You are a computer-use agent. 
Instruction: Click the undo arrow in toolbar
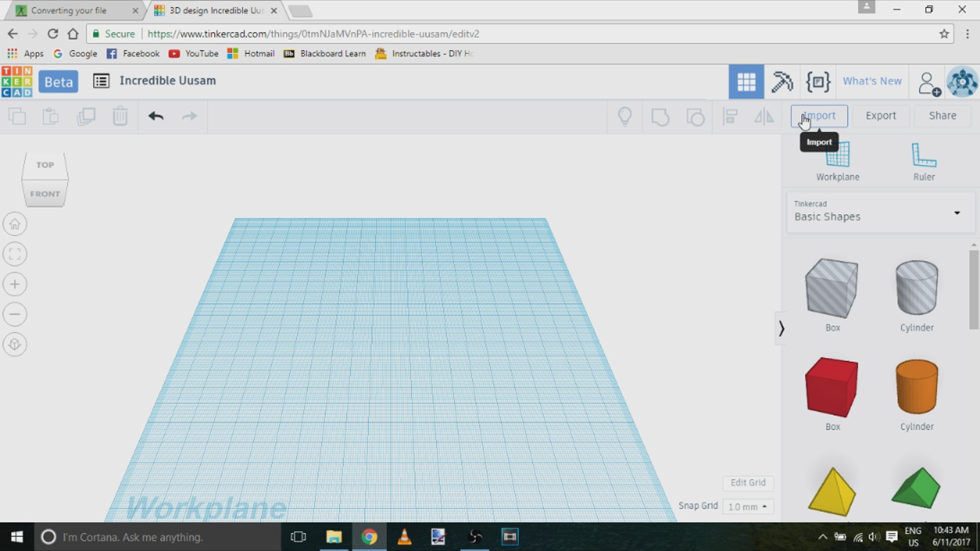coord(156,116)
